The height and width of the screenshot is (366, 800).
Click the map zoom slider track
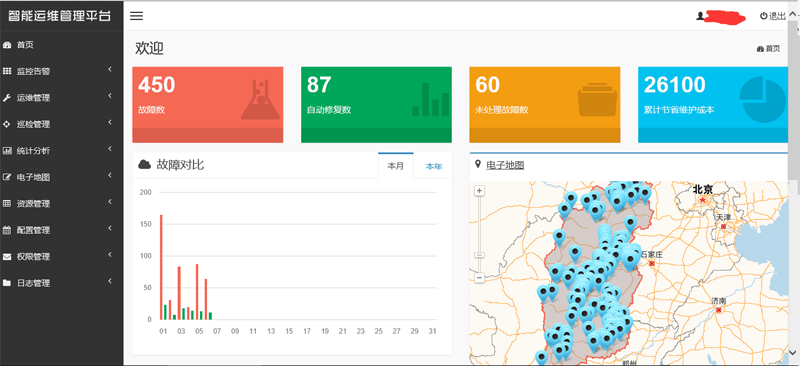[x=479, y=235]
